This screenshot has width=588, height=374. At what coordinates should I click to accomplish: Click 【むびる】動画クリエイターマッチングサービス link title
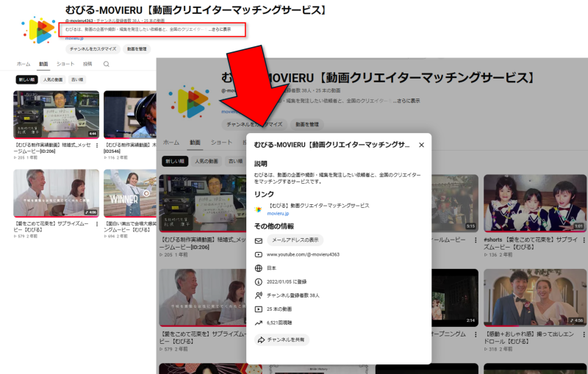[319, 206]
